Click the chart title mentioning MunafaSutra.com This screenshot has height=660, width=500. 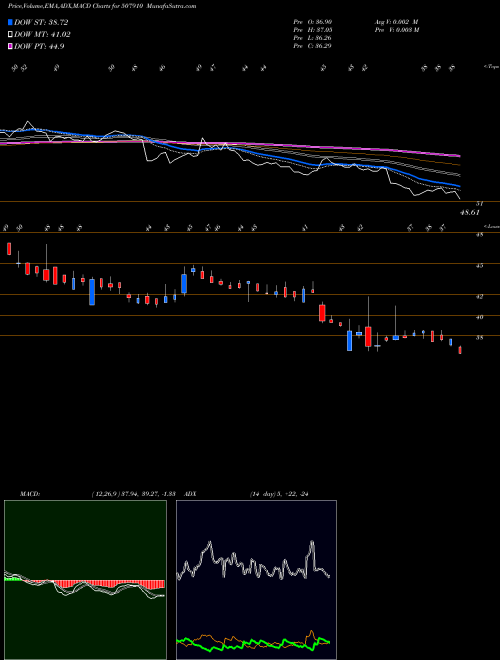click(x=102, y=6)
